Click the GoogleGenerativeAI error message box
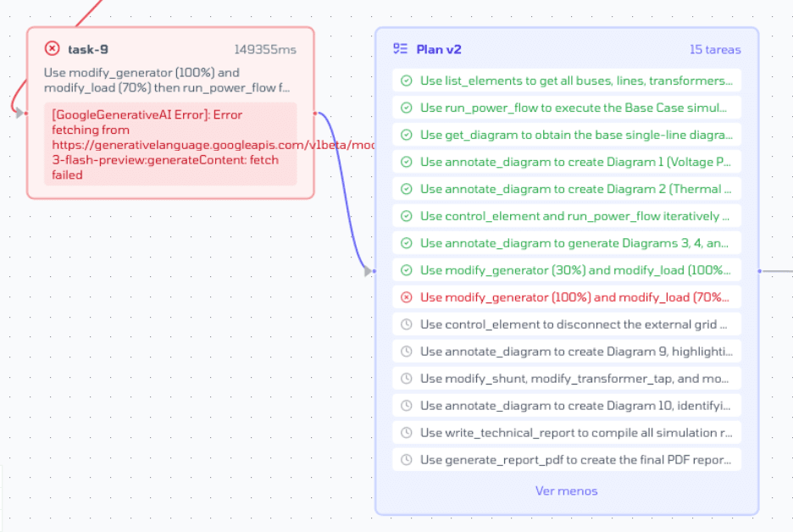 point(170,144)
